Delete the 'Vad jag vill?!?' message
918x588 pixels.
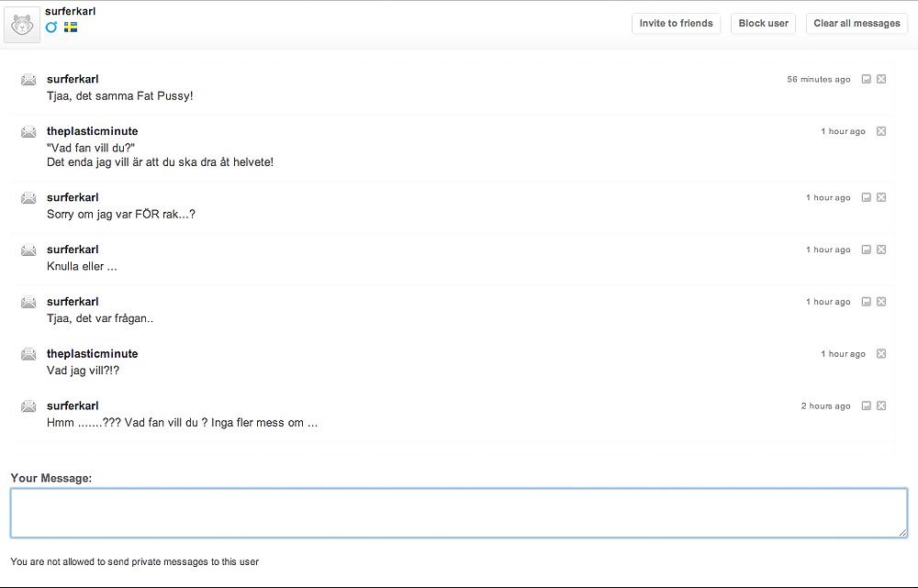coord(881,354)
